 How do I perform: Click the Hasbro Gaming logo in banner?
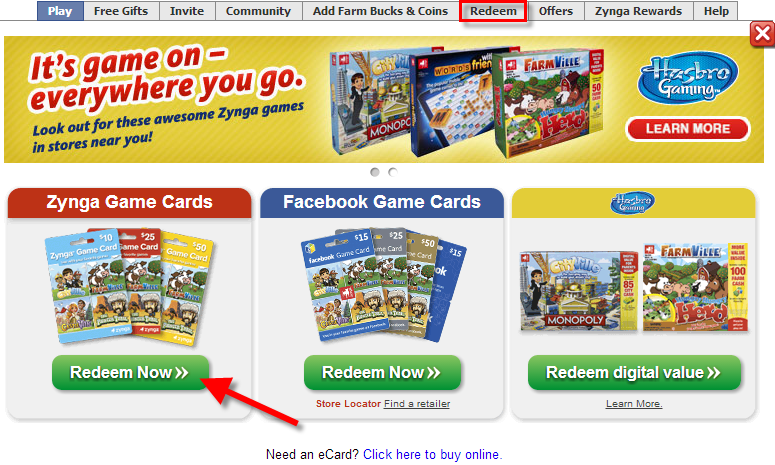688,77
